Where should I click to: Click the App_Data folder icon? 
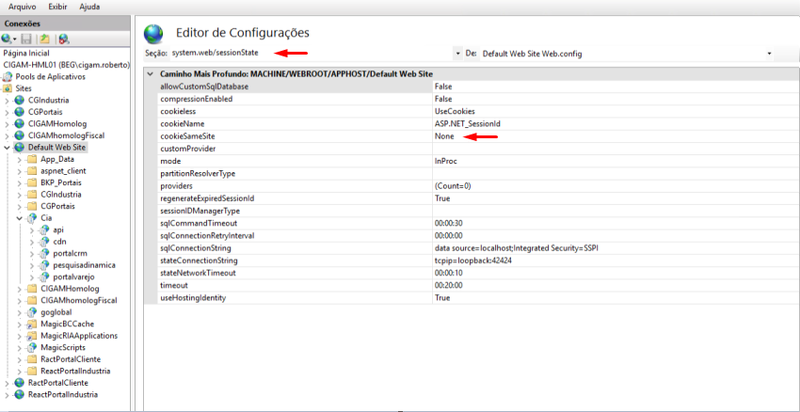[x=32, y=159]
